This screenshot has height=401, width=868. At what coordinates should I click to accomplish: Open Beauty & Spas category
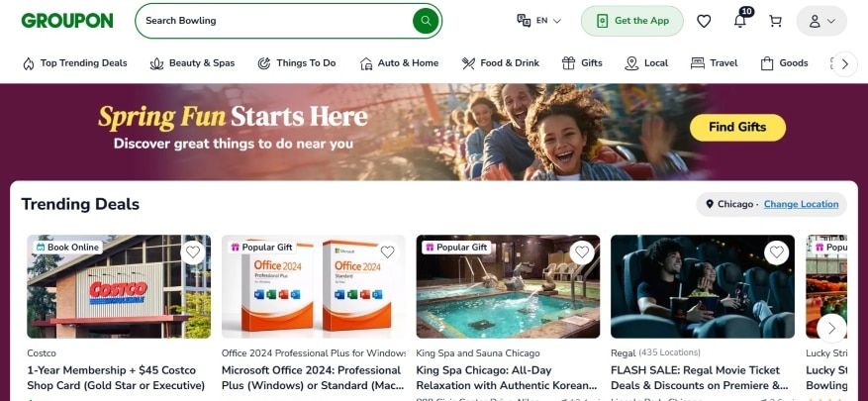[192, 63]
